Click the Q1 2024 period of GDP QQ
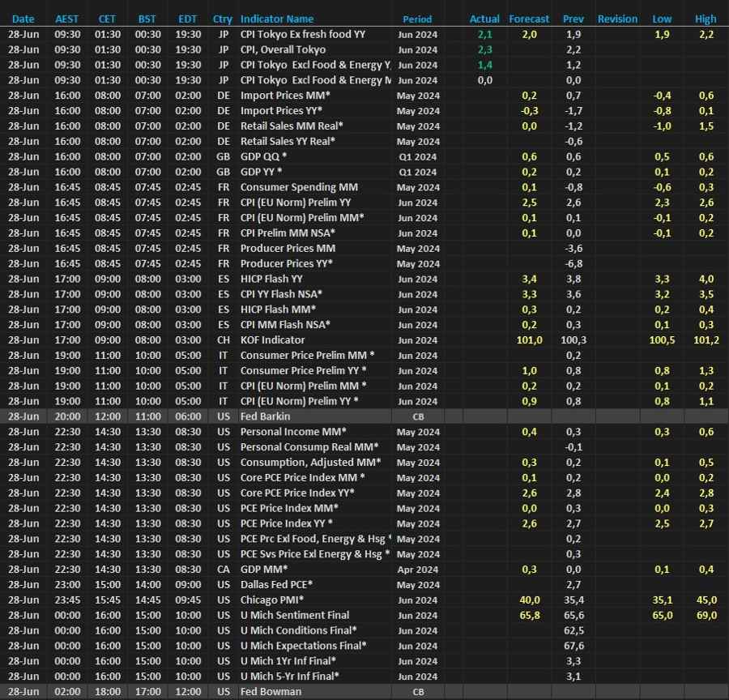The image size is (729, 700). click(x=417, y=157)
